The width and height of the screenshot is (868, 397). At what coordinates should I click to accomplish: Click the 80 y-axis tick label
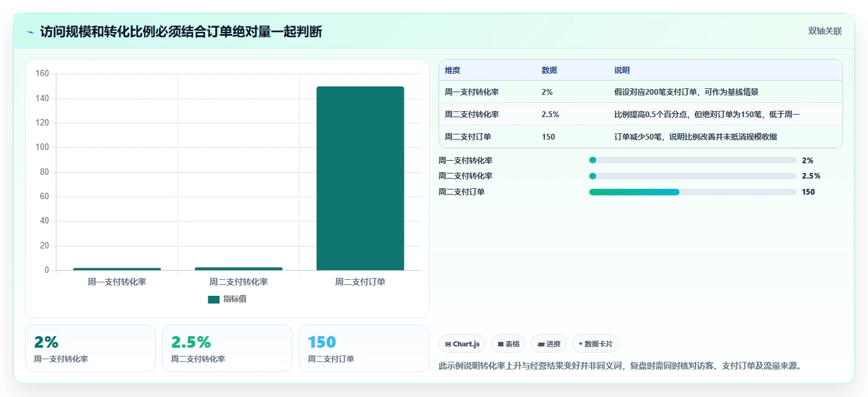(x=44, y=172)
